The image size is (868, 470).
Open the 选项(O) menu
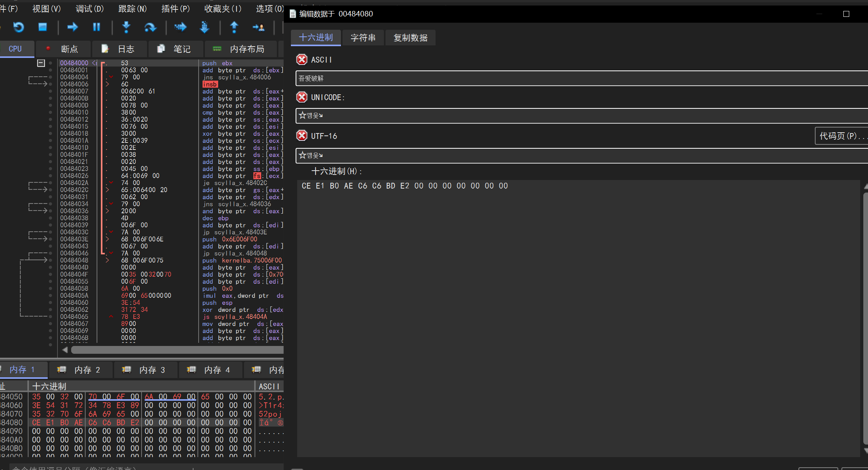tap(270, 9)
